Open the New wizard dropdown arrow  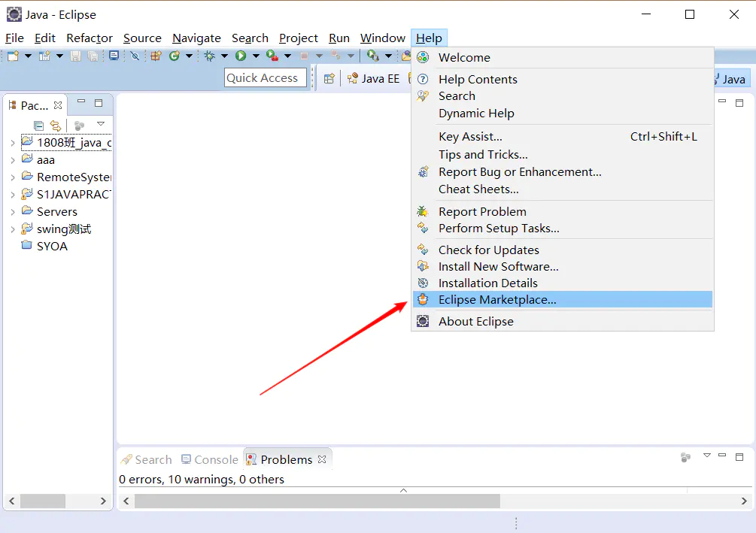pyautogui.click(x=28, y=56)
